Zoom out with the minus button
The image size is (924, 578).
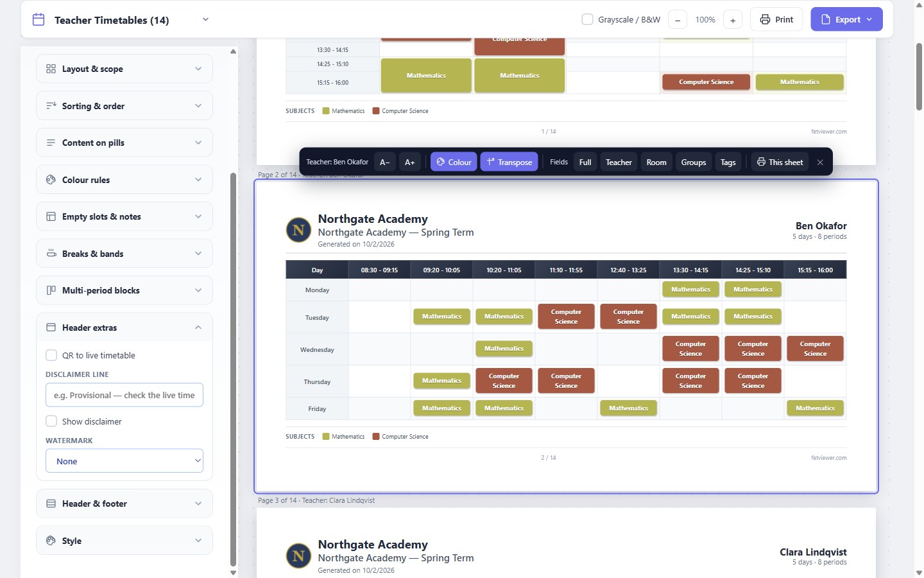pyautogui.click(x=678, y=20)
